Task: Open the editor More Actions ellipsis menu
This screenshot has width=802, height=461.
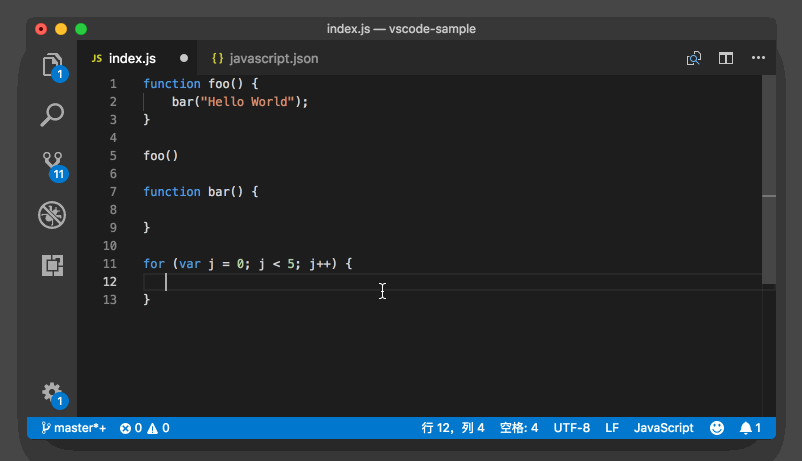Action: pos(758,59)
